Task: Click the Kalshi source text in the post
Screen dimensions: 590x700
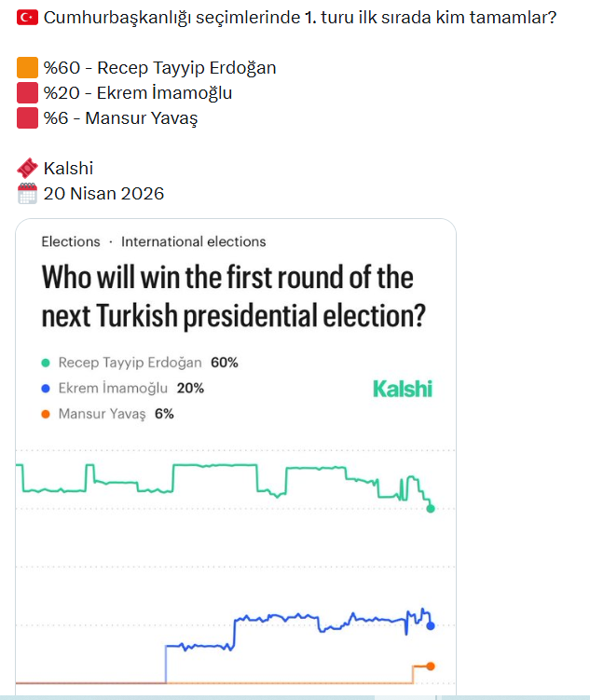Action: [x=68, y=169]
